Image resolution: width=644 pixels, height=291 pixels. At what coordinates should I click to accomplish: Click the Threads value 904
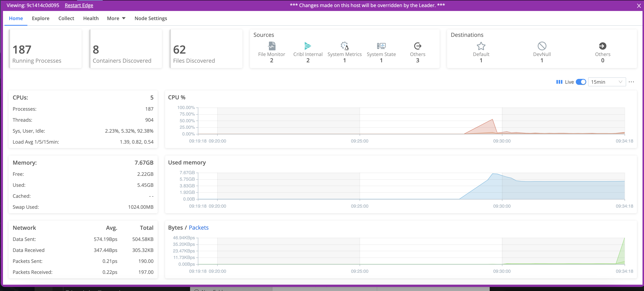[x=149, y=120]
